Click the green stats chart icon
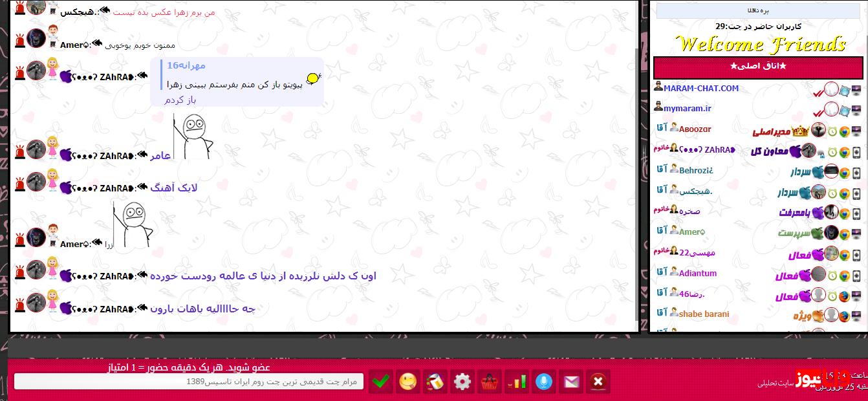868x401 pixels. (x=517, y=382)
